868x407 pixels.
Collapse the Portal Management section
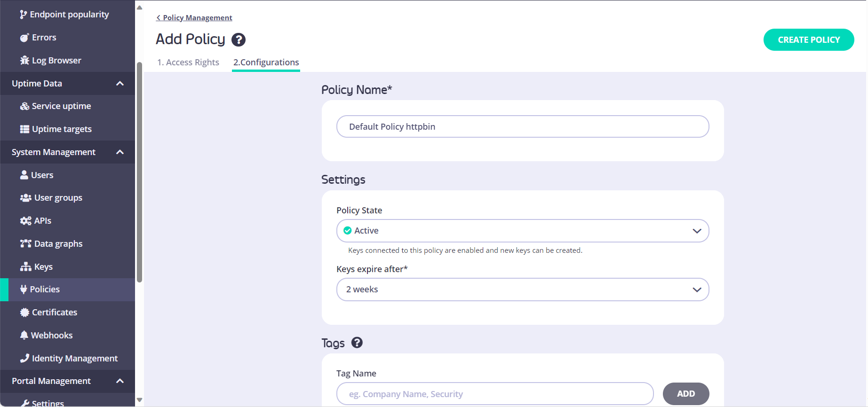pos(120,381)
